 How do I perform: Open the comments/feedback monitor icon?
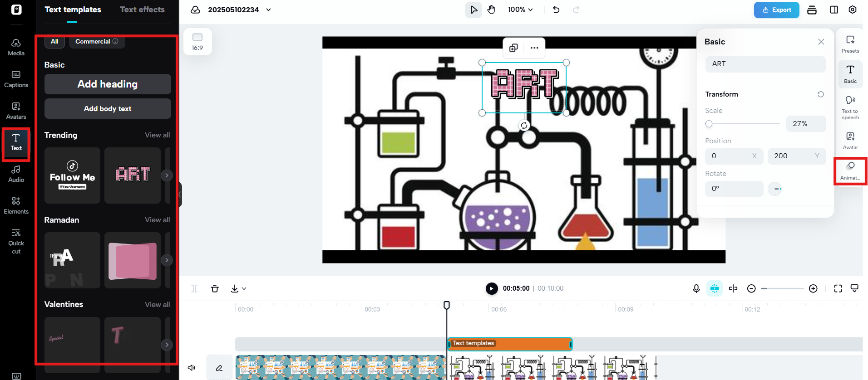854,288
